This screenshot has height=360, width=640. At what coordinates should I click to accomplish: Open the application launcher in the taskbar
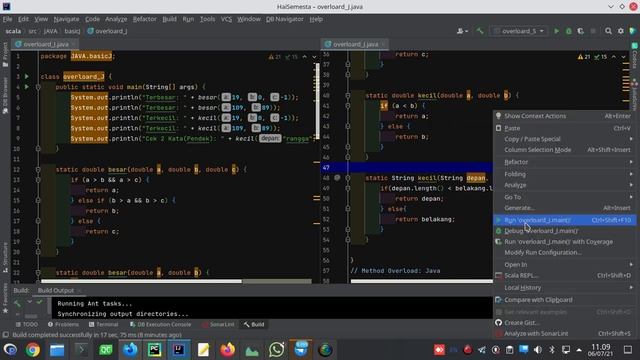point(10,350)
